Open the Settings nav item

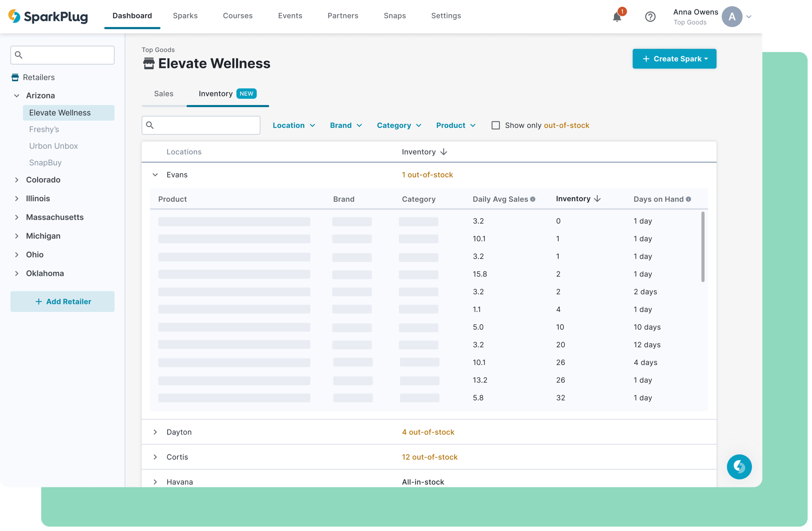coord(446,16)
